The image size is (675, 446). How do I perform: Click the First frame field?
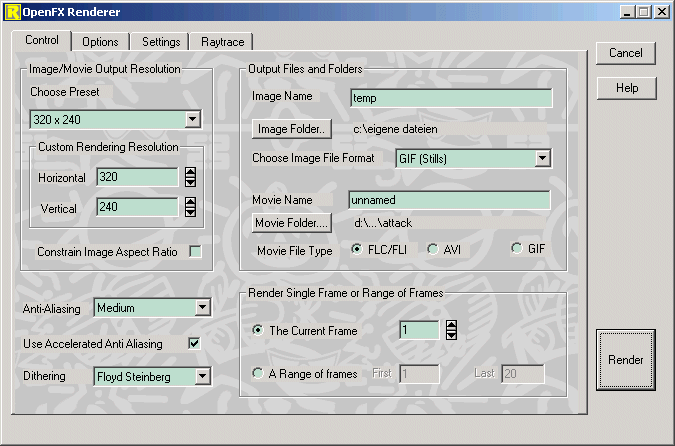pos(419,374)
